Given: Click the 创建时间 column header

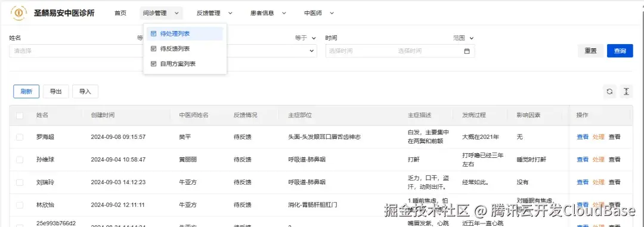Looking at the screenshot, I should pyautogui.click(x=103, y=116).
